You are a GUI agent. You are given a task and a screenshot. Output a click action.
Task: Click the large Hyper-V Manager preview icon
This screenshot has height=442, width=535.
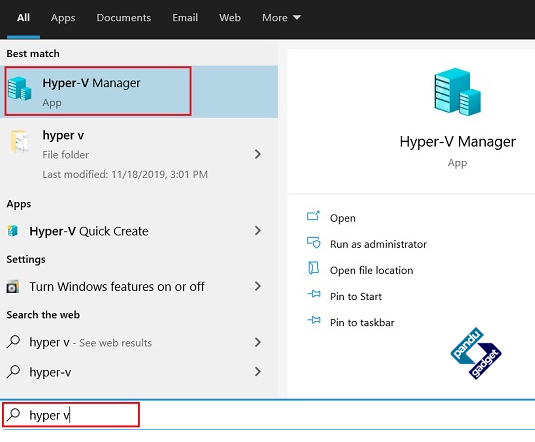click(x=457, y=91)
